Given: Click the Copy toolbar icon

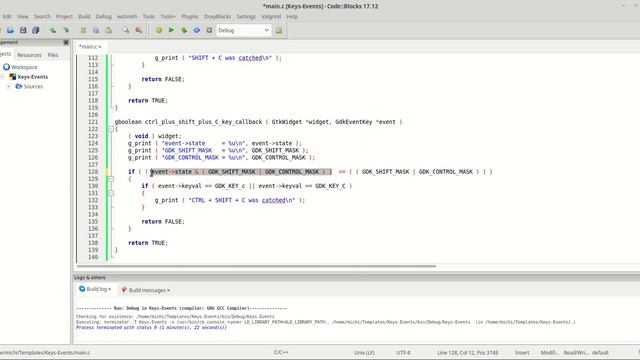Looking at the screenshot, I should (96, 30).
